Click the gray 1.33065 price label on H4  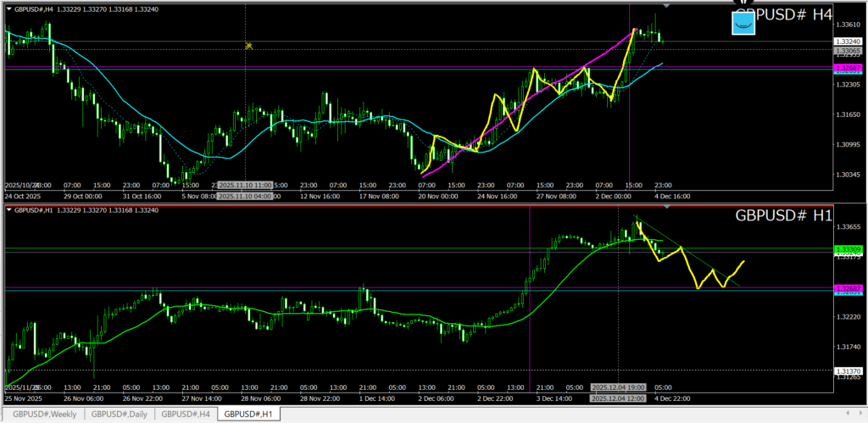(847, 51)
